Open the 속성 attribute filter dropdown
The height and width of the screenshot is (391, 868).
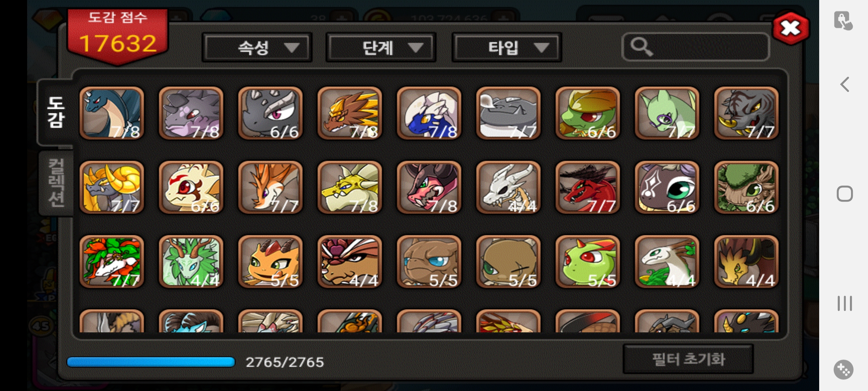pyautogui.click(x=257, y=47)
